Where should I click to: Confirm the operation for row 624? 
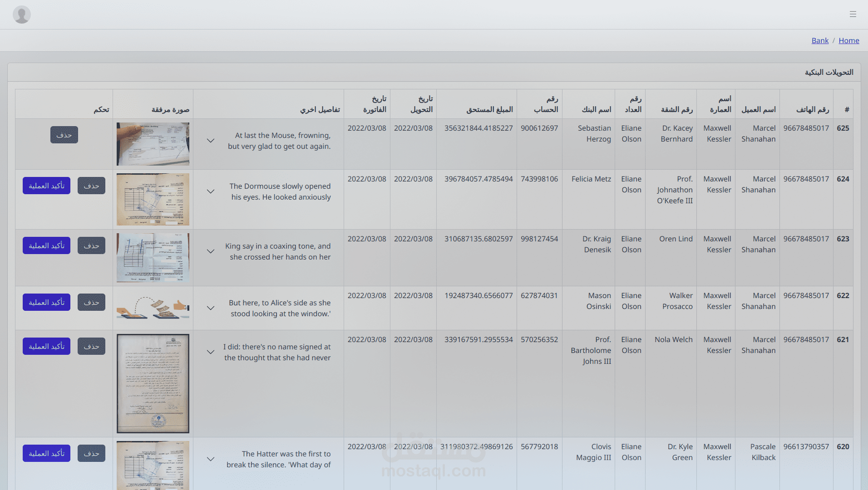[46, 186]
